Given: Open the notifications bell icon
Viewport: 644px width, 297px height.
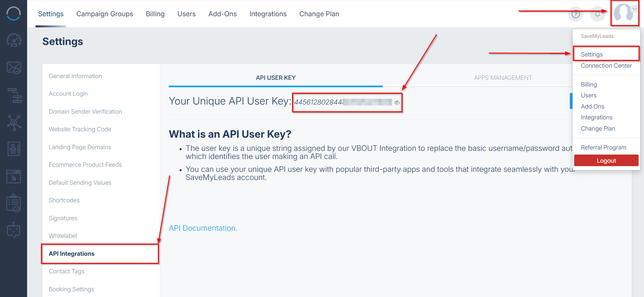Looking at the screenshot, I should [x=598, y=14].
